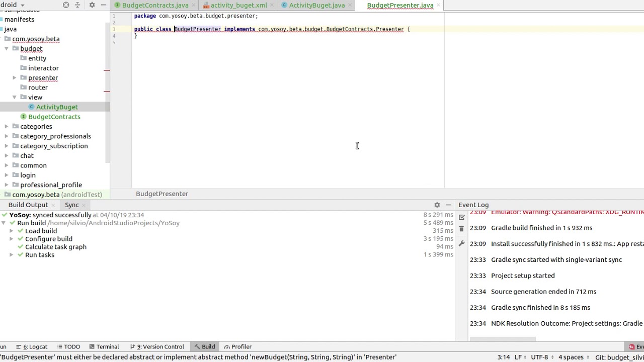Click the Event Log horizontal scrollbar
This screenshot has height=362, width=644.
click(503, 339)
